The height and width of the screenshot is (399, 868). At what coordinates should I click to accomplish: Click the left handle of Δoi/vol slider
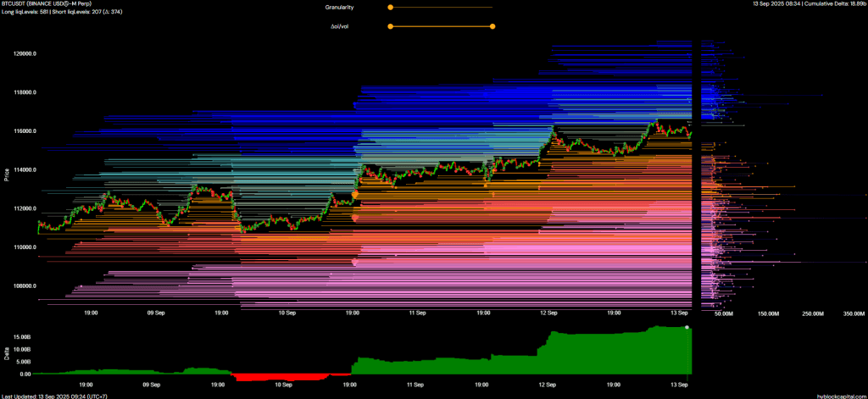pyautogui.click(x=390, y=26)
